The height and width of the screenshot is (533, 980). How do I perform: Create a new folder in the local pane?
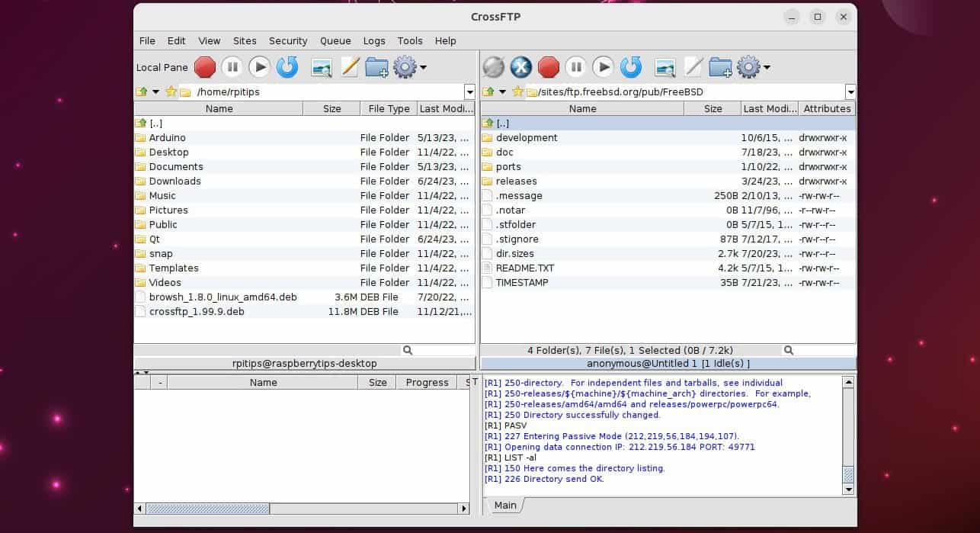pos(376,67)
